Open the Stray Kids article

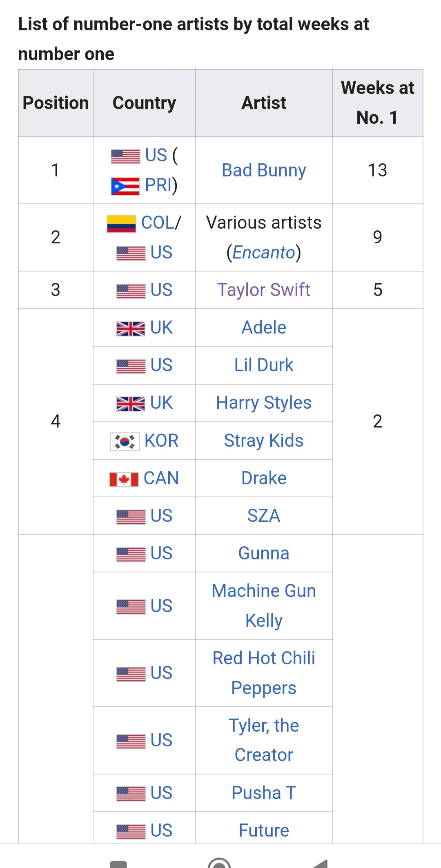[264, 441]
